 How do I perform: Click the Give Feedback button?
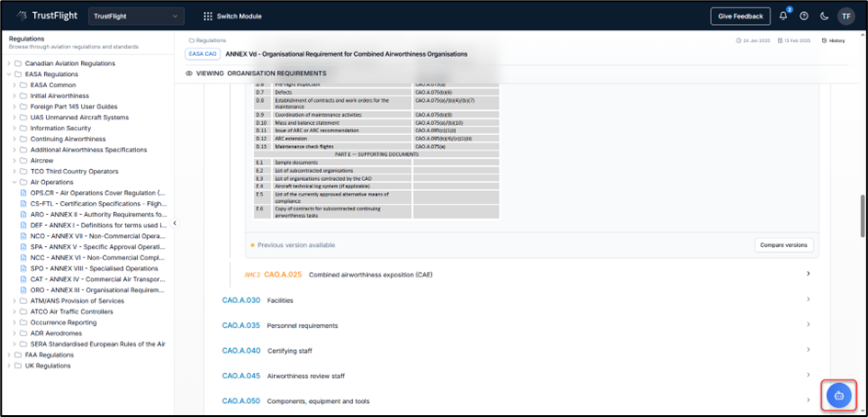point(740,16)
